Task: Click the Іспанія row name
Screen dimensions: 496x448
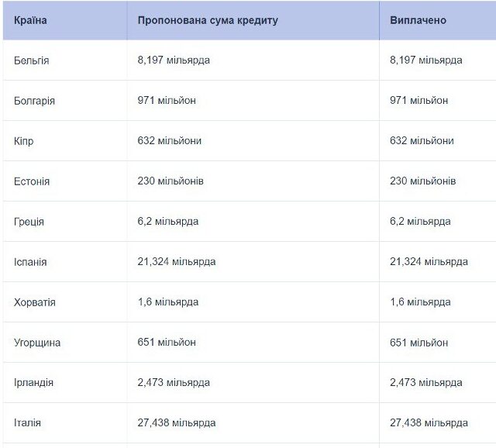Action: [x=30, y=262]
